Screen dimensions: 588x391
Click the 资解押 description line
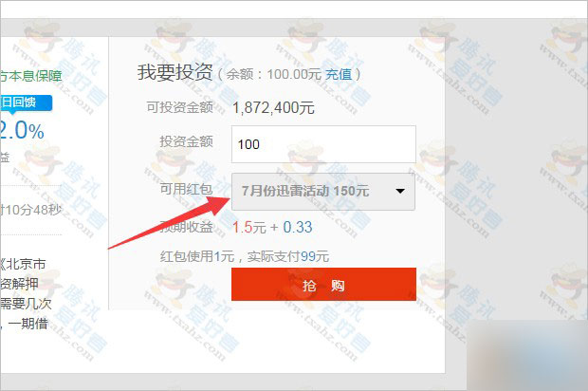coord(19,284)
